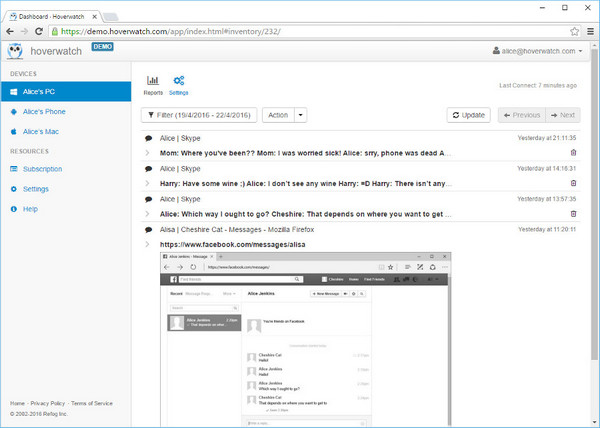Open the Facebook messages screenshot thumbnail

[305, 339]
